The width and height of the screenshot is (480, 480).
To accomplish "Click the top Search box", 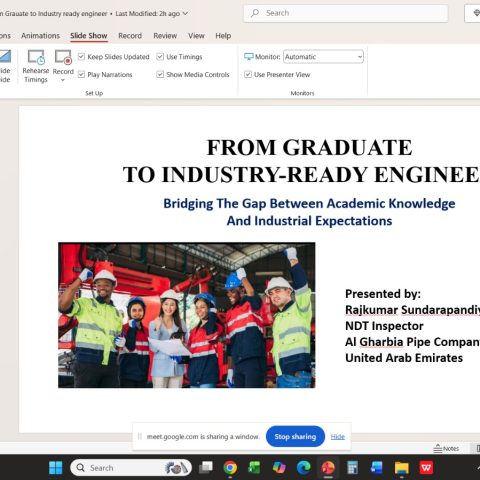I will coord(345,13).
